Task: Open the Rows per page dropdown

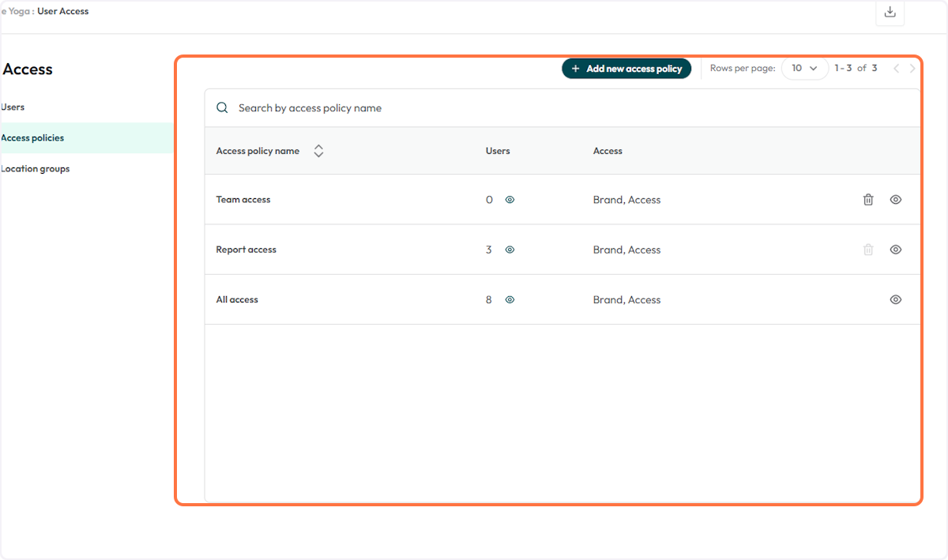Action: pyautogui.click(x=804, y=69)
